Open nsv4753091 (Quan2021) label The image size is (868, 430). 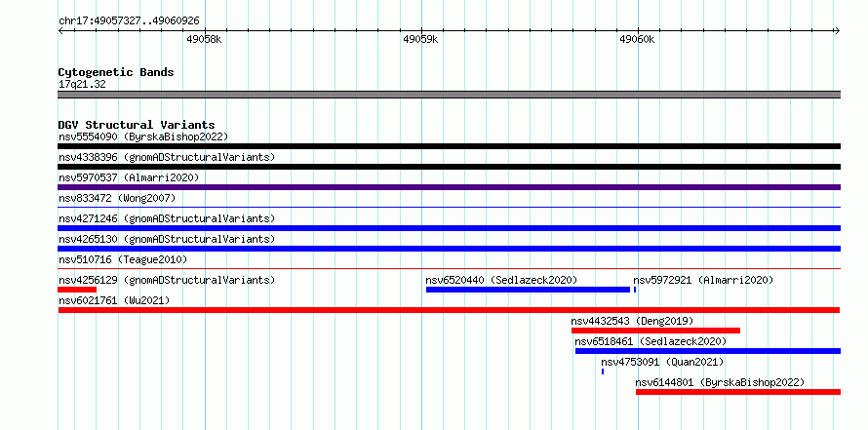(662, 362)
